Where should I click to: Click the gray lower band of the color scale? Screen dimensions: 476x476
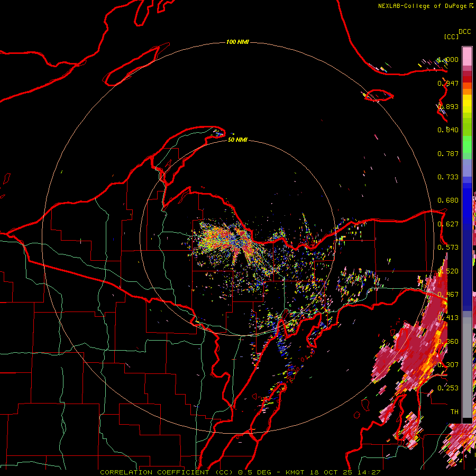pyautogui.click(x=467, y=368)
